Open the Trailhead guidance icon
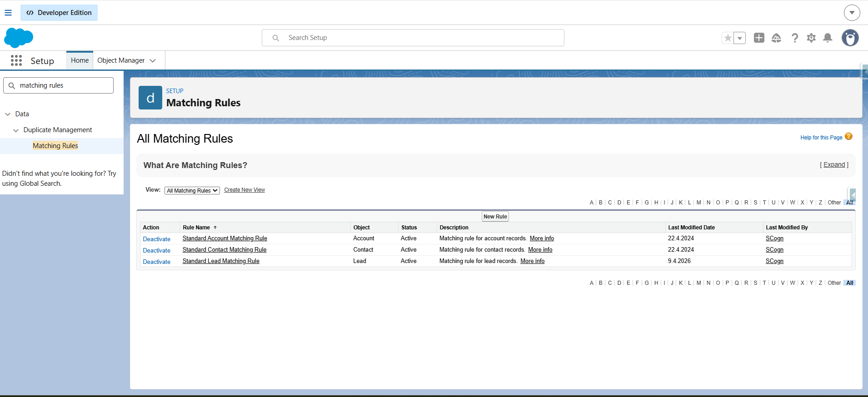Viewport: 868px width, 397px height. point(776,38)
